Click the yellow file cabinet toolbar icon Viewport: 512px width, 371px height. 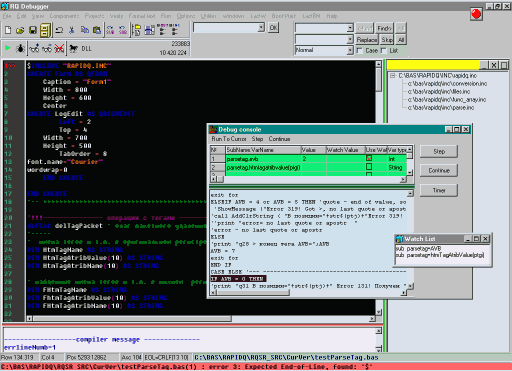(x=45, y=30)
